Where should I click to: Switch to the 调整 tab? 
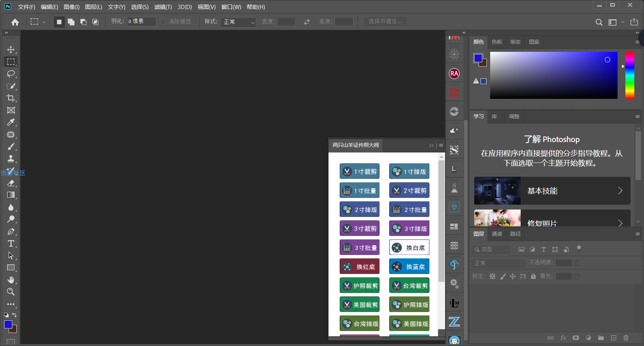click(514, 116)
